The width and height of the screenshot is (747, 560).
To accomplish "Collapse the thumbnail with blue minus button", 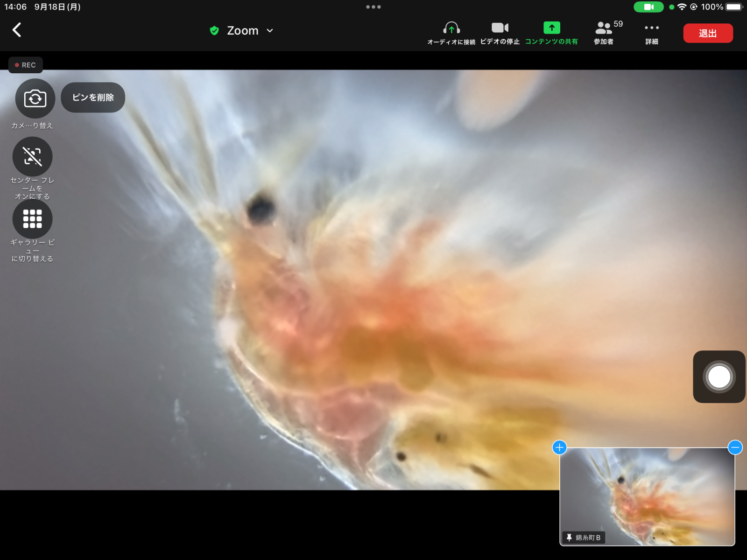I will [x=735, y=448].
